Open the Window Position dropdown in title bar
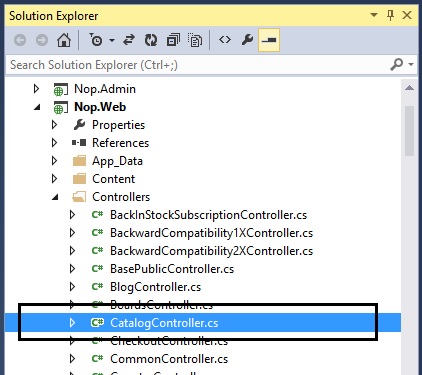Screen dimensions: 422x375 pyautogui.click(x=374, y=15)
